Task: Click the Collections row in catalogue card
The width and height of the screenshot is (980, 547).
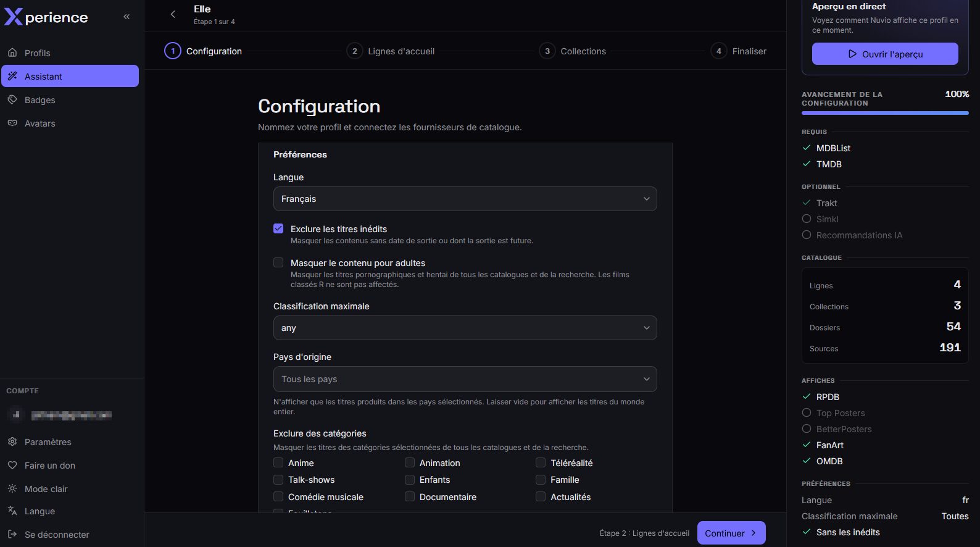Action: (x=885, y=306)
